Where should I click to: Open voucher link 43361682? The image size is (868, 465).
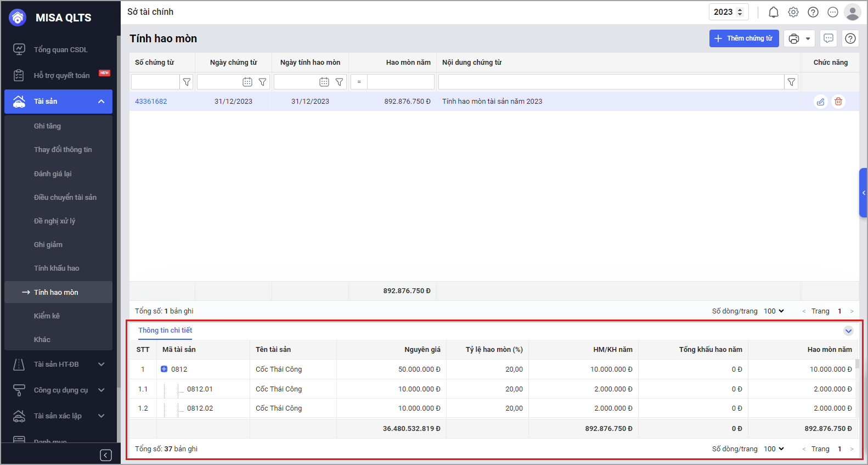151,102
